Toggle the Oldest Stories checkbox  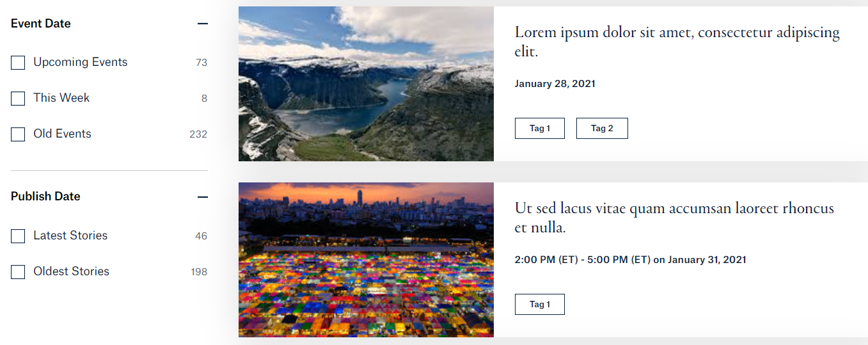click(18, 272)
